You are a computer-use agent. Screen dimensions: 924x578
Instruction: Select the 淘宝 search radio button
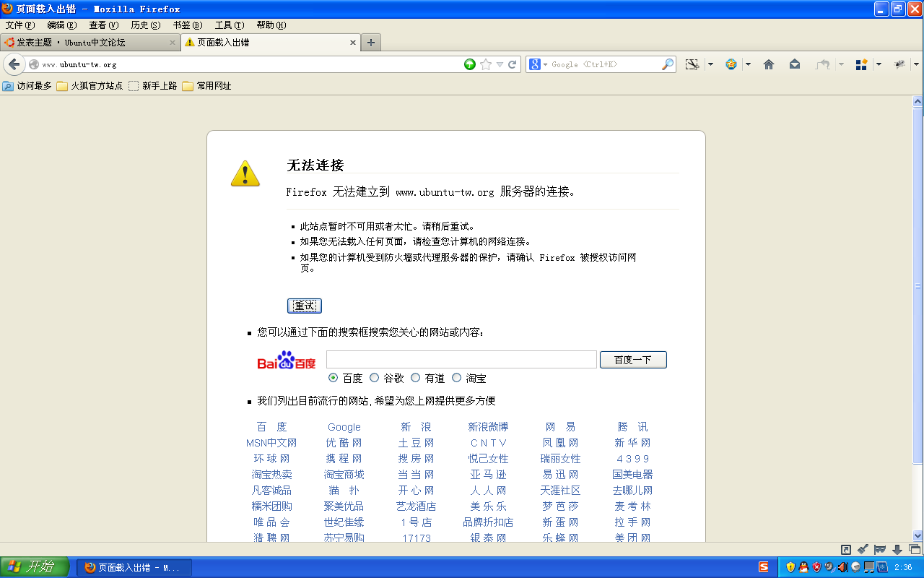(x=456, y=378)
